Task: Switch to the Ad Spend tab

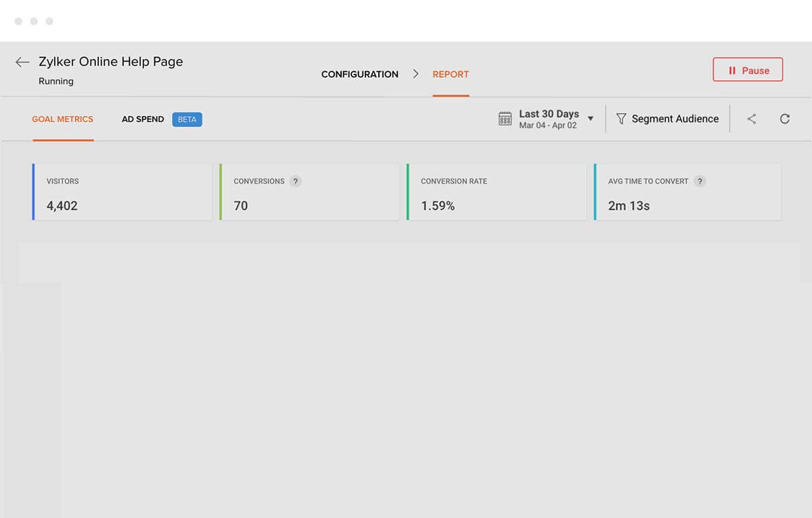Action: tap(143, 119)
